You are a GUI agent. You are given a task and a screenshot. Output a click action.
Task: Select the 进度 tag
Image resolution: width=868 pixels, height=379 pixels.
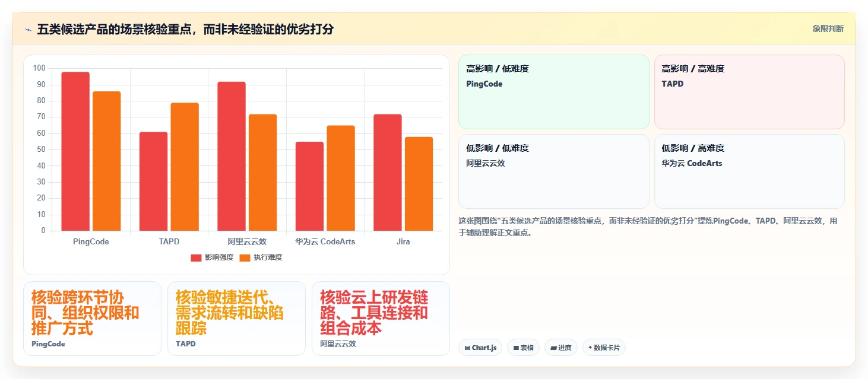tap(560, 348)
